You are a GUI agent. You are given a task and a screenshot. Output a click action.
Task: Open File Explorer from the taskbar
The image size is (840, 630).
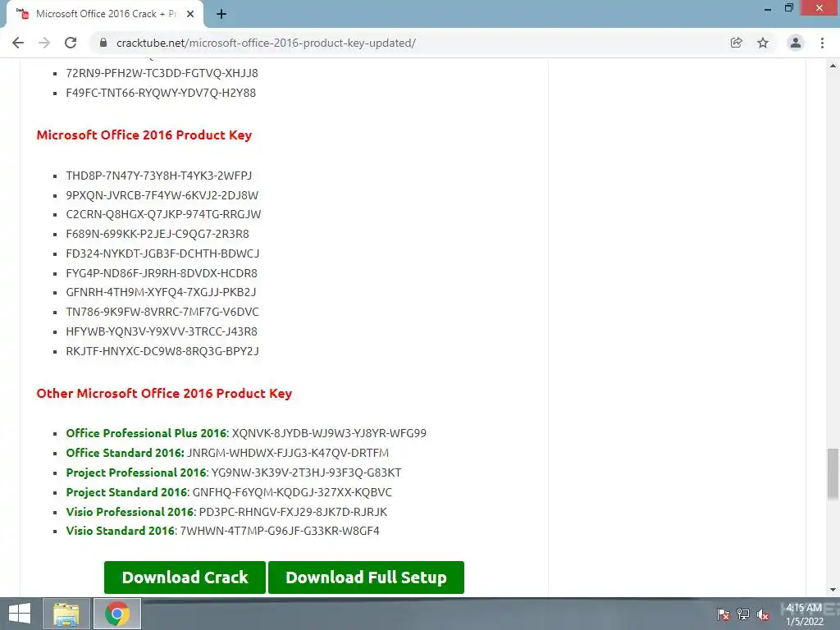tap(66, 614)
